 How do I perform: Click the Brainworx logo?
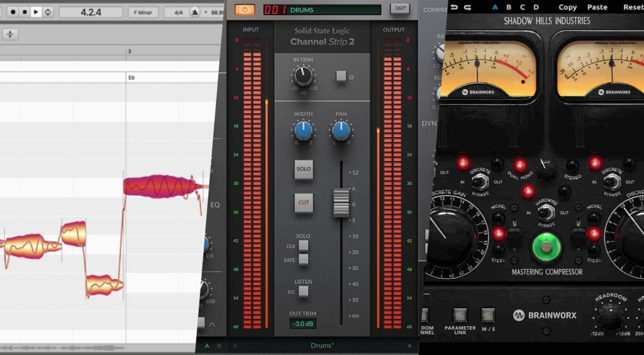point(545,315)
